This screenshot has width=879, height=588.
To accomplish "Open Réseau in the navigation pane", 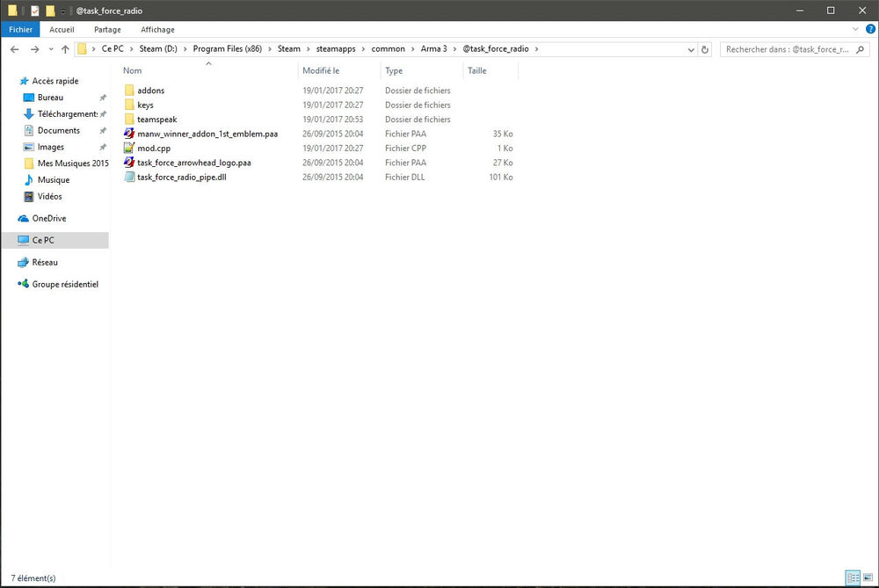I will click(x=45, y=262).
